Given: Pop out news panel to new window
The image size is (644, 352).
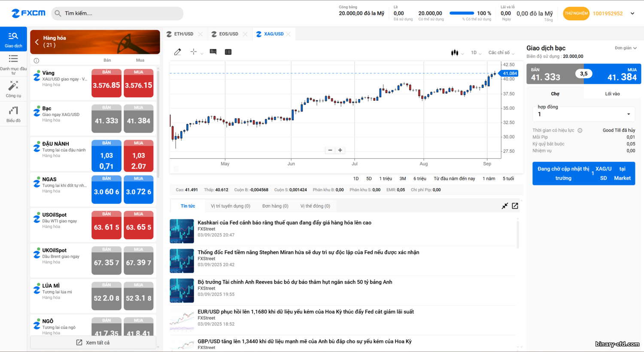Looking at the screenshot, I should [x=515, y=206].
